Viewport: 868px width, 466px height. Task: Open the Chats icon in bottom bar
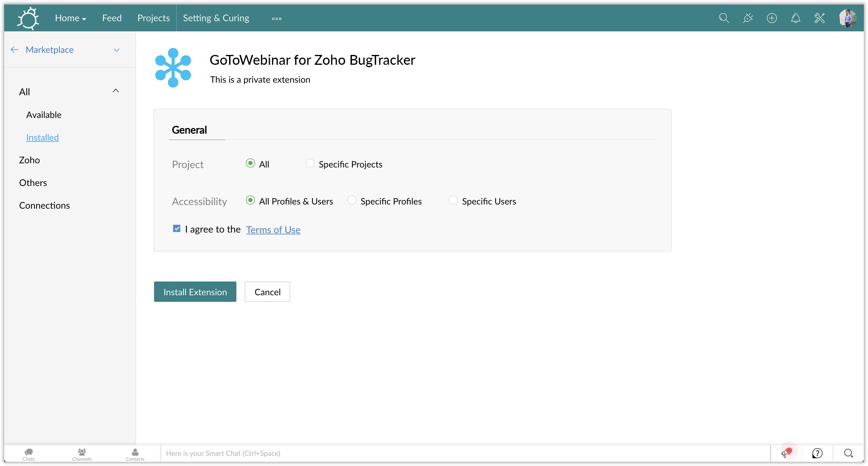(x=29, y=454)
